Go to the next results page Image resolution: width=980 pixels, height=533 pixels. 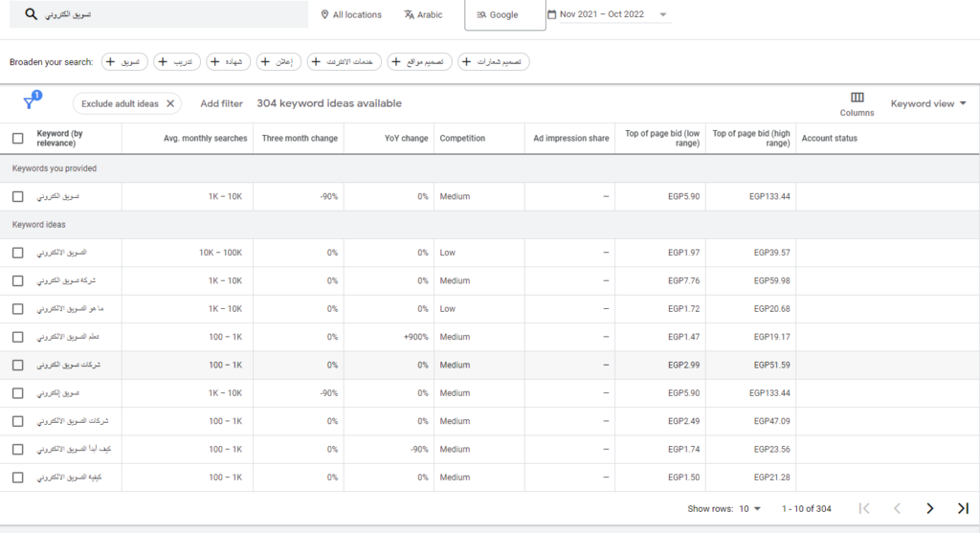pyautogui.click(x=929, y=508)
